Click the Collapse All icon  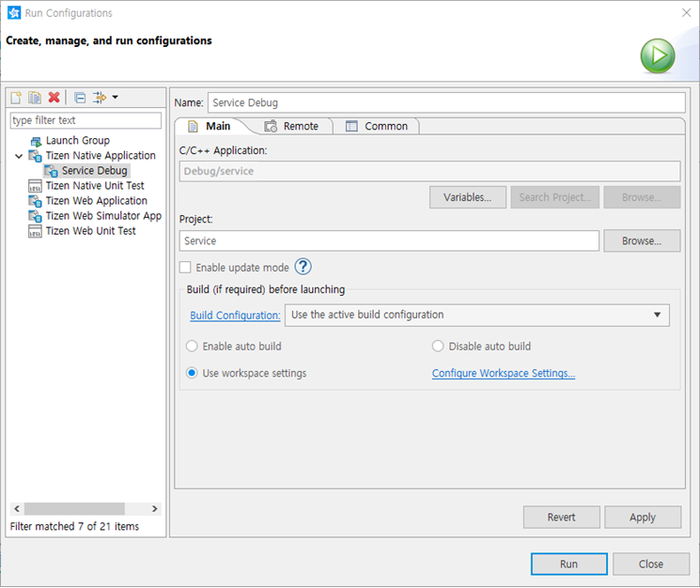tap(80, 98)
